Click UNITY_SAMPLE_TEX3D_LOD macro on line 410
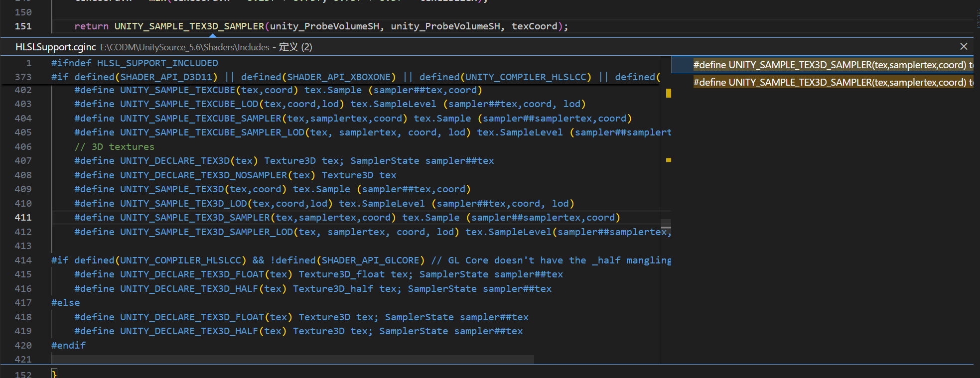The width and height of the screenshot is (980, 378). [183, 204]
